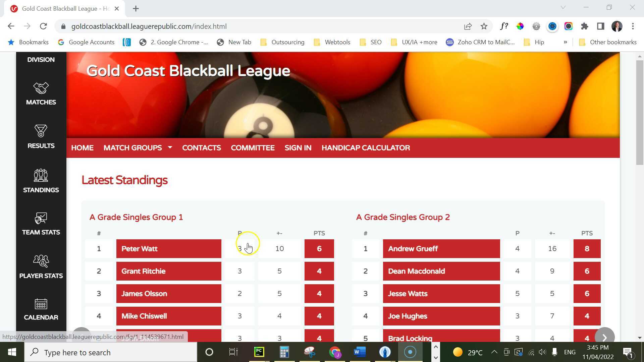Select the COMMITTEE navigation item
This screenshot has height=362, width=644.
pyautogui.click(x=253, y=148)
